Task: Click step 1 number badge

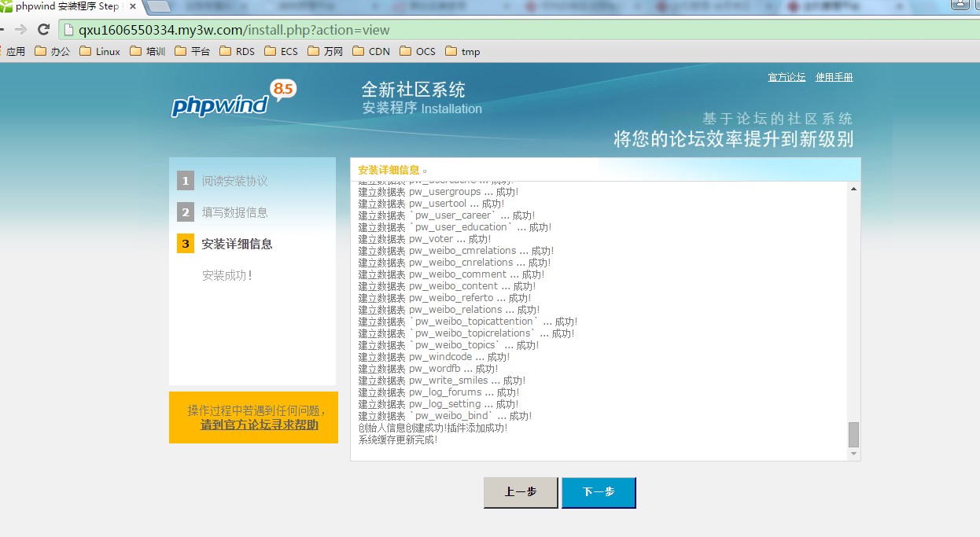Action: pyautogui.click(x=186, y=181)
